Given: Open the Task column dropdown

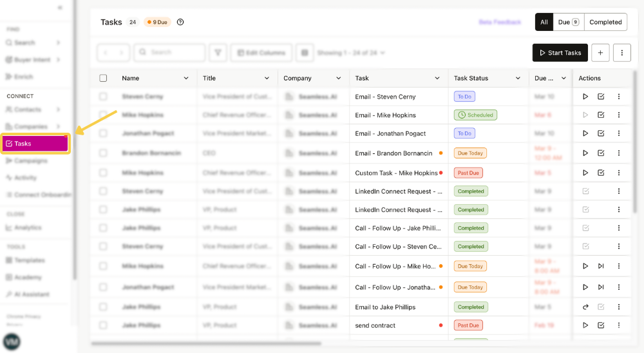Looking at the screenshot, I should click(437, 78).
